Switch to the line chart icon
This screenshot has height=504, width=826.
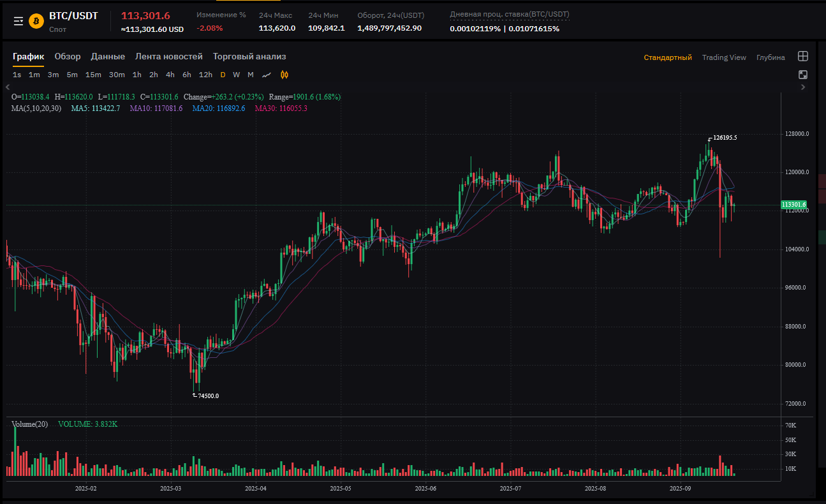click(x=267, y=75)
